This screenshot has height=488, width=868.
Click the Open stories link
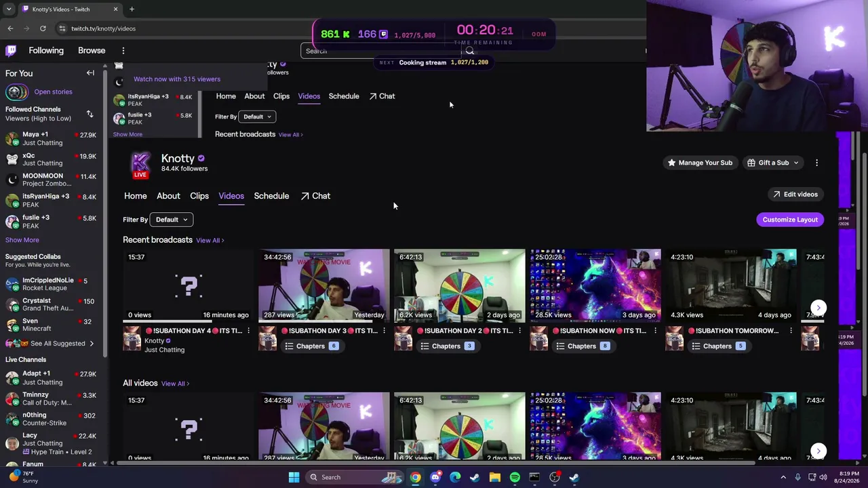(x=53, y=92)
